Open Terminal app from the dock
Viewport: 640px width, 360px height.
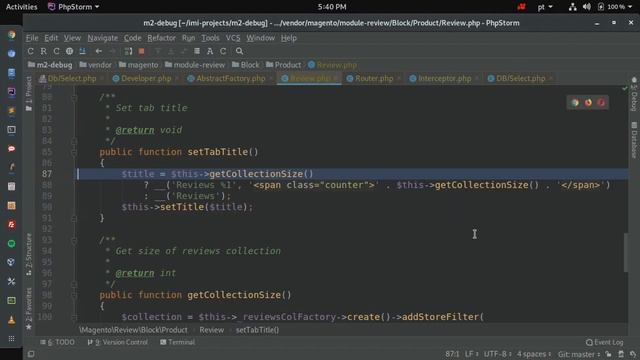(11, 130)
